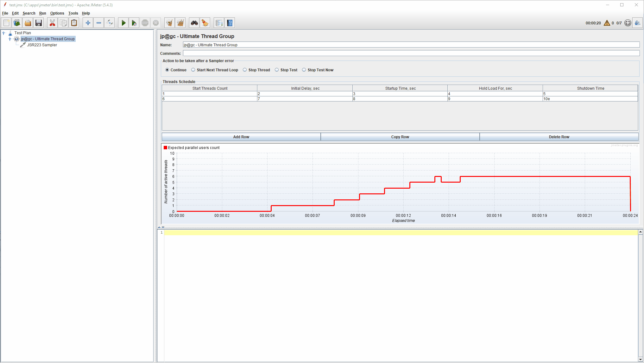Expand the jp@gc Ultimate Thread Group node

(10, 39)
